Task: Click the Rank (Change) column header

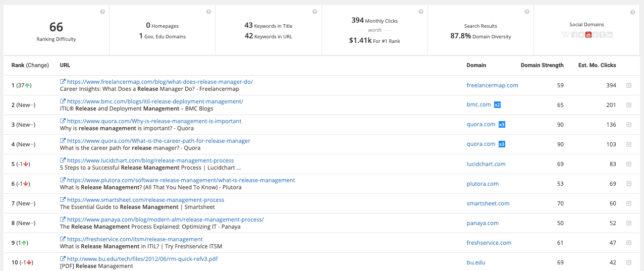Action: pyautogui.click(x=30, y=65)
